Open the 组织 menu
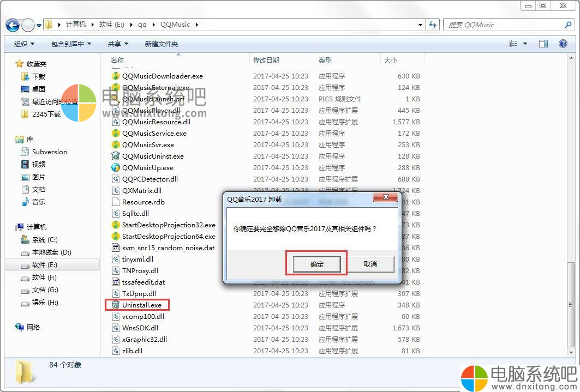This screenshot has height=392, width=580. tap(24, 44)
